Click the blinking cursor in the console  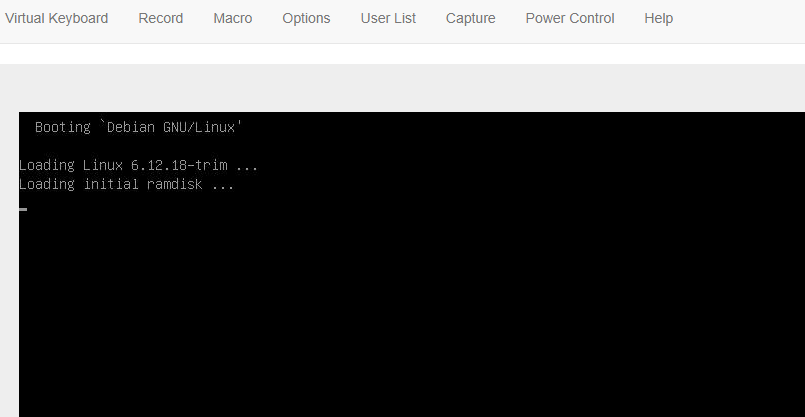tap(23, 209)
